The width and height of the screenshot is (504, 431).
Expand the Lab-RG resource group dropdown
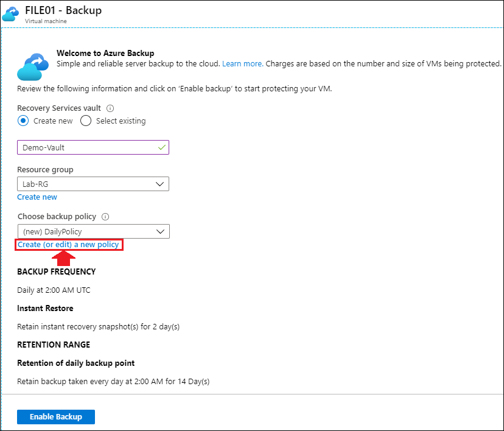[93, 184]
